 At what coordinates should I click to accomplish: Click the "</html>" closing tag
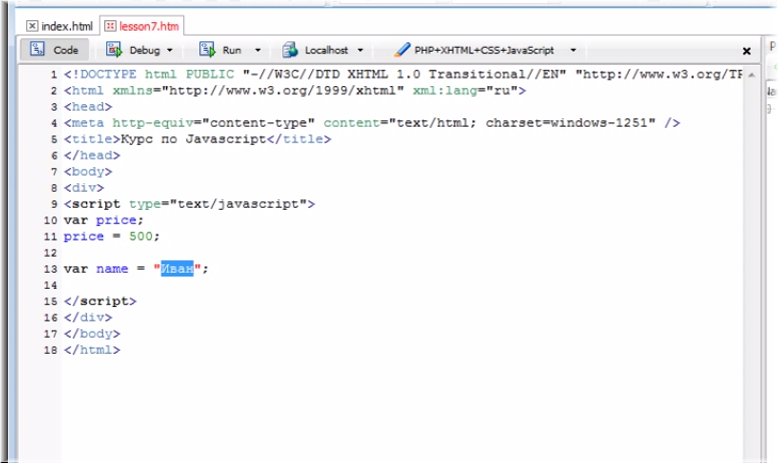click(92, 350)
